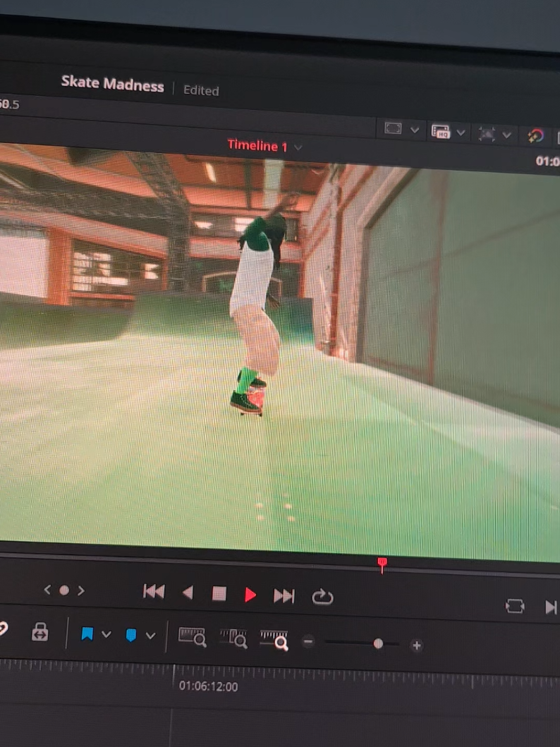Click the HQ proxy playback icon
Image resolution: width=560 pixels, height=747 pixels.
[441, 131]
